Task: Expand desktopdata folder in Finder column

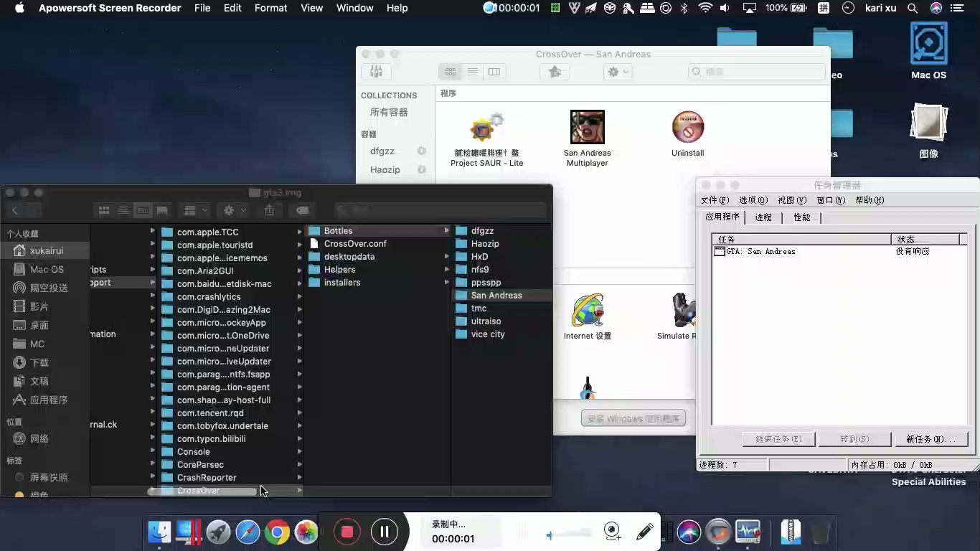Action: (x=446, y=257)
